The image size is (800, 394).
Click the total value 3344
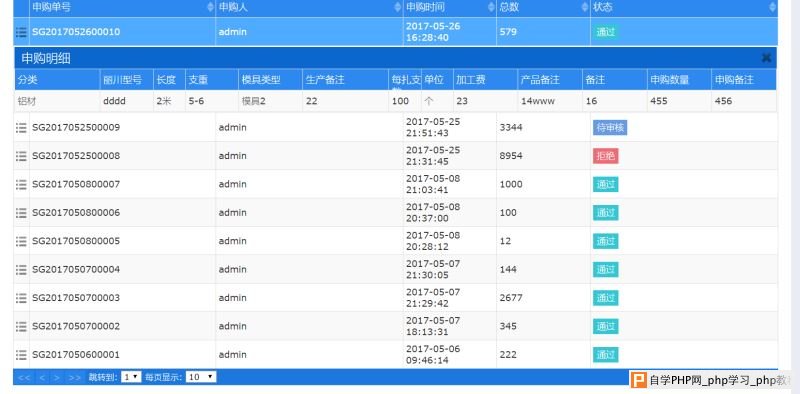pyautogui.click(x=511, y=128)
